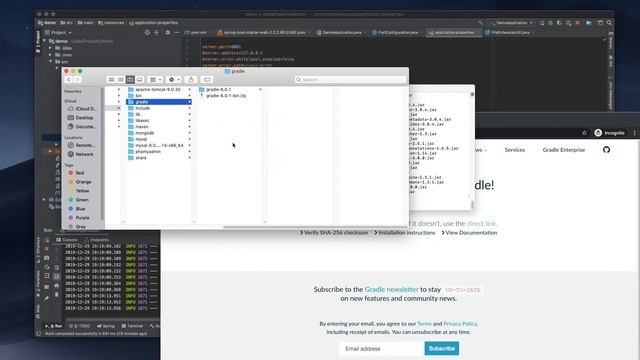Select the apache-tomcat-9.0.30 folder
640x360 pixels.
pos(159,89)
